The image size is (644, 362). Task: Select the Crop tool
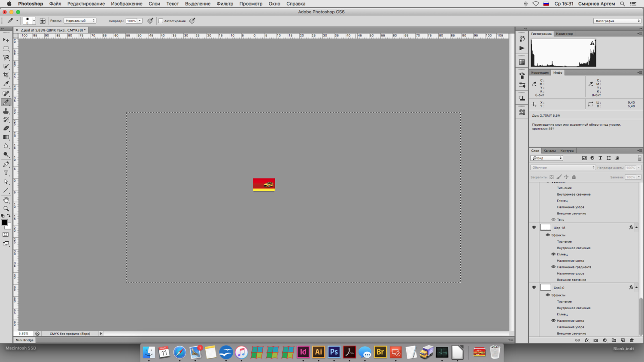point(6,75)
